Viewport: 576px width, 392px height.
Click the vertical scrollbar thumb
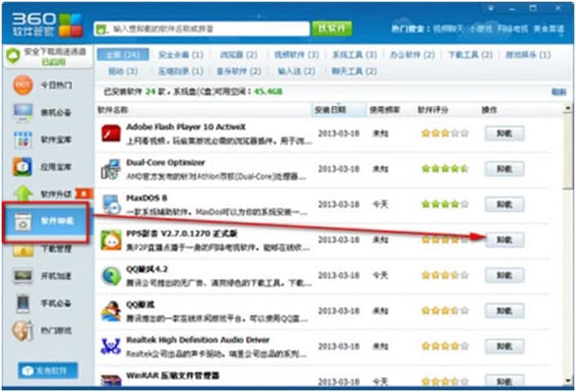coord(569,152)
